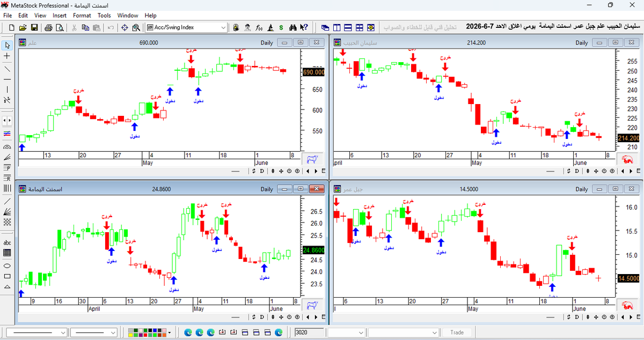The height and width of the screenshot is (340, 644).
Task: Click the binoculars search icon
Action: point(292,27)
